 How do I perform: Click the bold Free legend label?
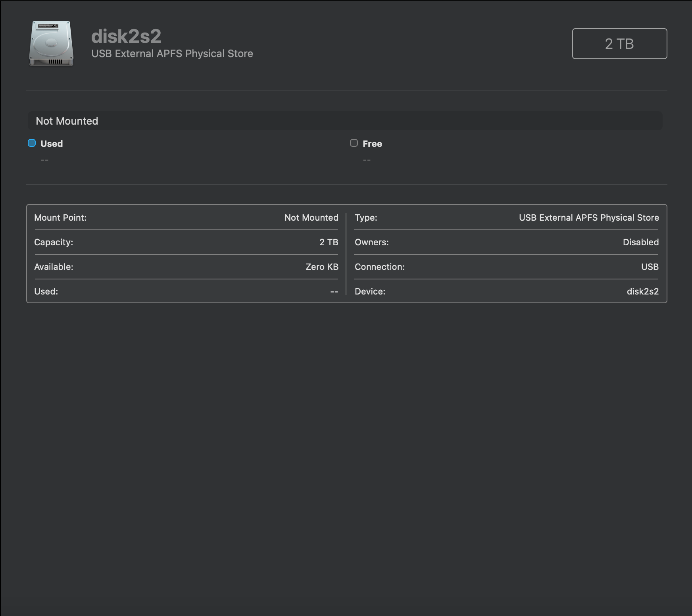[372, 144]
